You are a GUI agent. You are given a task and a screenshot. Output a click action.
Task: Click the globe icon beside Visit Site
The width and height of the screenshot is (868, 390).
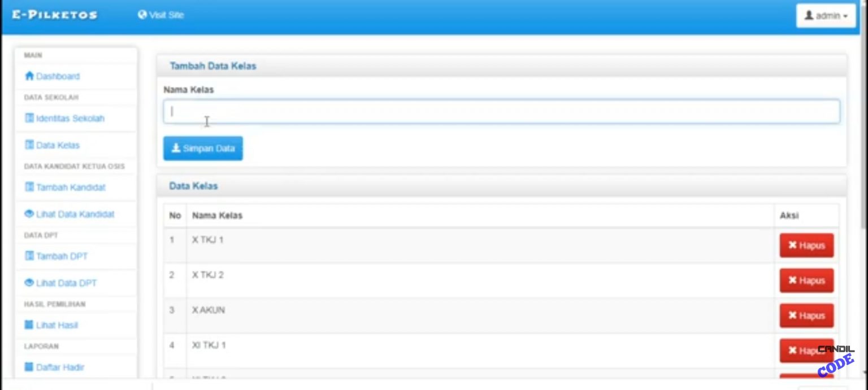pos(142,15)
